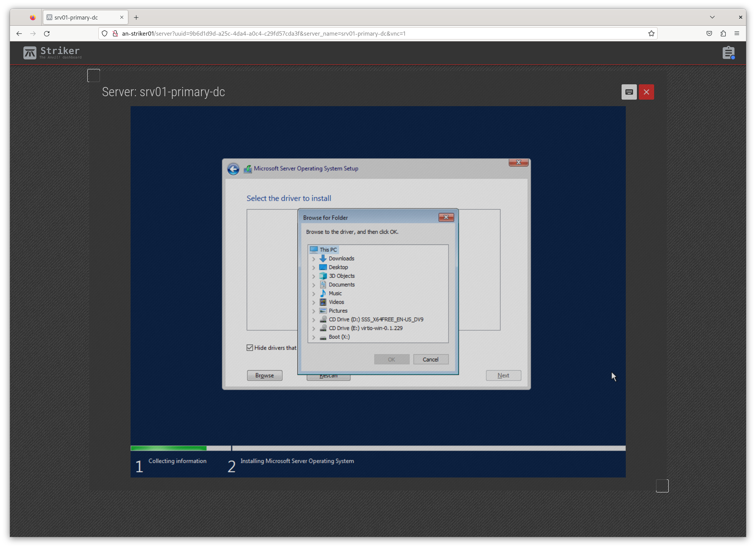Click the Downloads label in tree
The width and height of the screenshot is (756, 548).
tap(342, 258)
